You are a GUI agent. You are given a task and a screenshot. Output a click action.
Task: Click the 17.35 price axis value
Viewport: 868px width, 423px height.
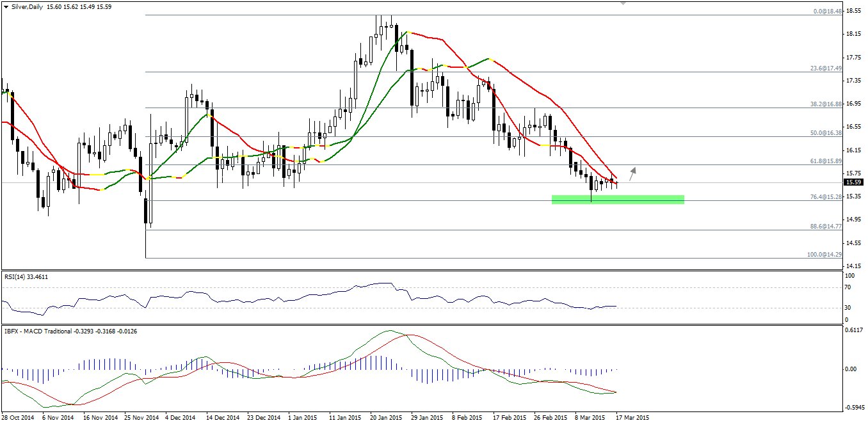(x=853, y=81)
